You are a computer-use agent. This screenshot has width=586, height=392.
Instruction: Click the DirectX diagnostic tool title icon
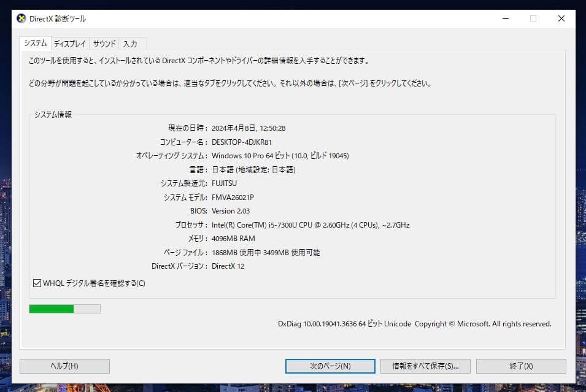coord(21,18)
